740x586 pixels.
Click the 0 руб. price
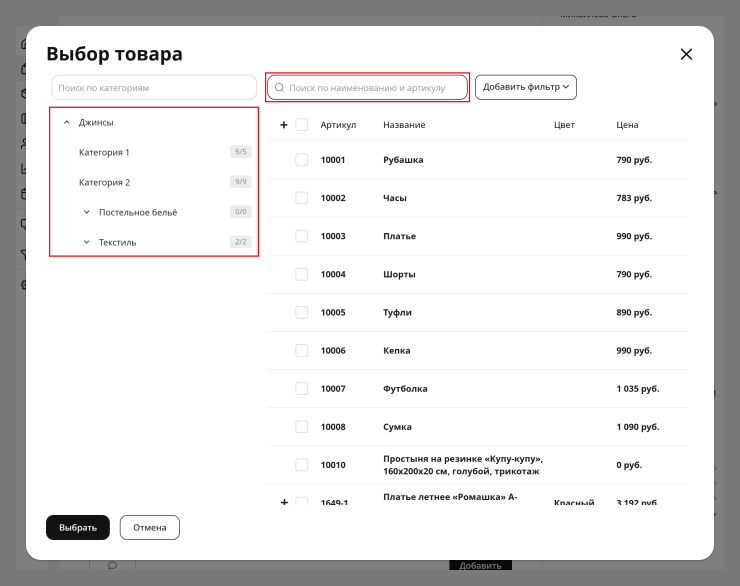[629, 465]
